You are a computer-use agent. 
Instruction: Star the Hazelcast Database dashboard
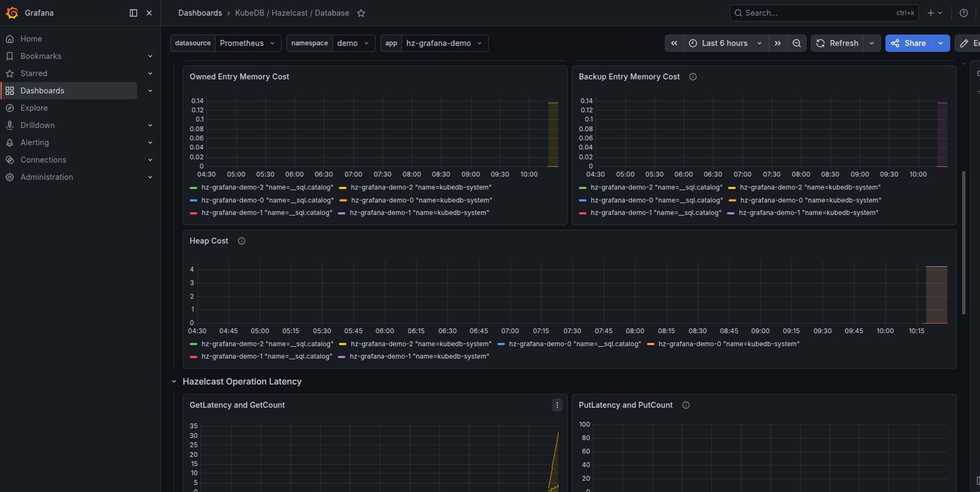click(x=361, y=13)
